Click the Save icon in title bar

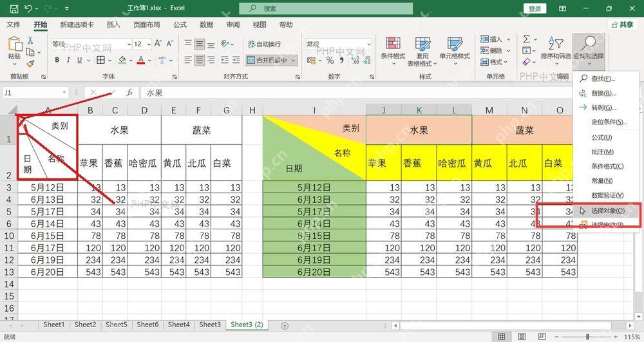pos(14,8)
